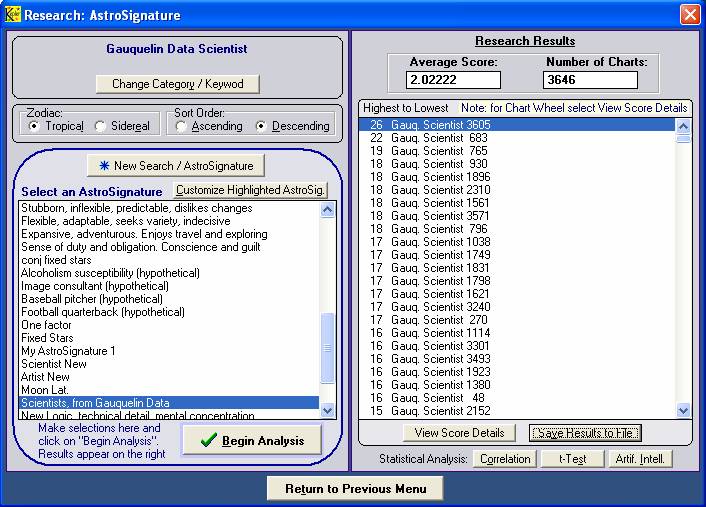Select 'Baseball pitcher (hypothetical)' in list
Image resolution: width=706 pixels, height=507 pixels.
(x=92, y=299)
